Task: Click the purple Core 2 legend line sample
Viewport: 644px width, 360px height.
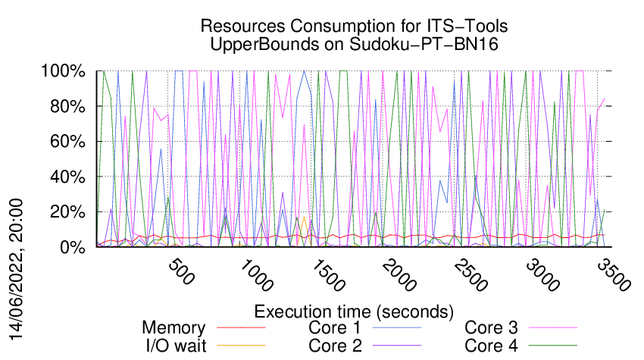Action: point(397,346)
